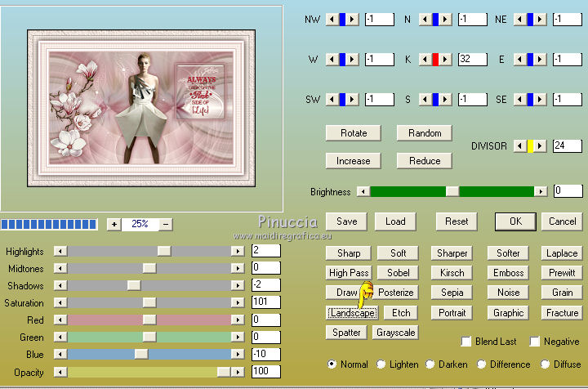
Task: Select the Difference blend mode
Action: pyautogui.click(x=481, y=364)
